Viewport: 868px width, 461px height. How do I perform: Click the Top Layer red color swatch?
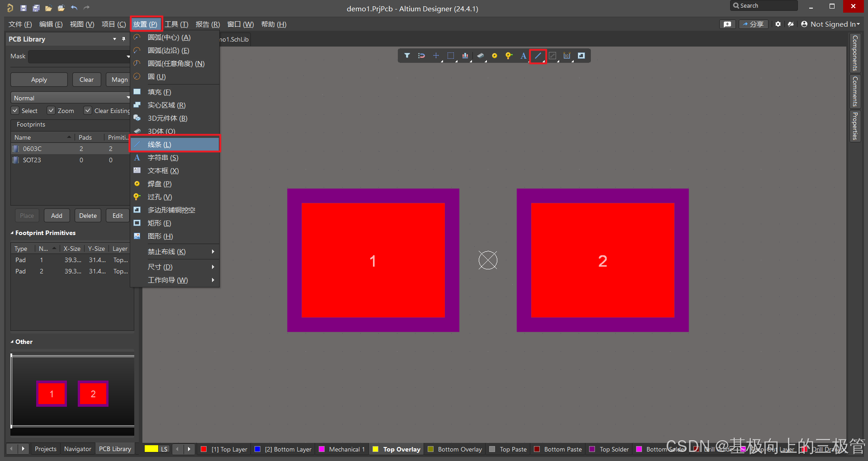coord(204,449)
